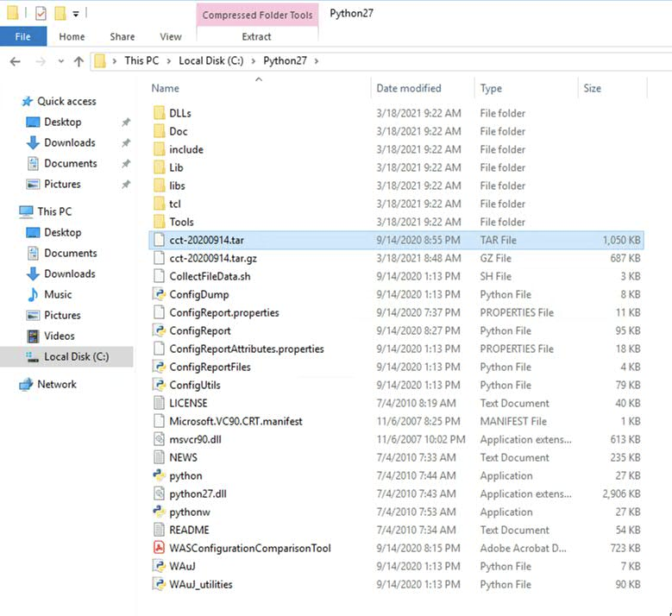Open Videos under This PC
The height and width of the screenshot is (616, 672).
[60, 336]
